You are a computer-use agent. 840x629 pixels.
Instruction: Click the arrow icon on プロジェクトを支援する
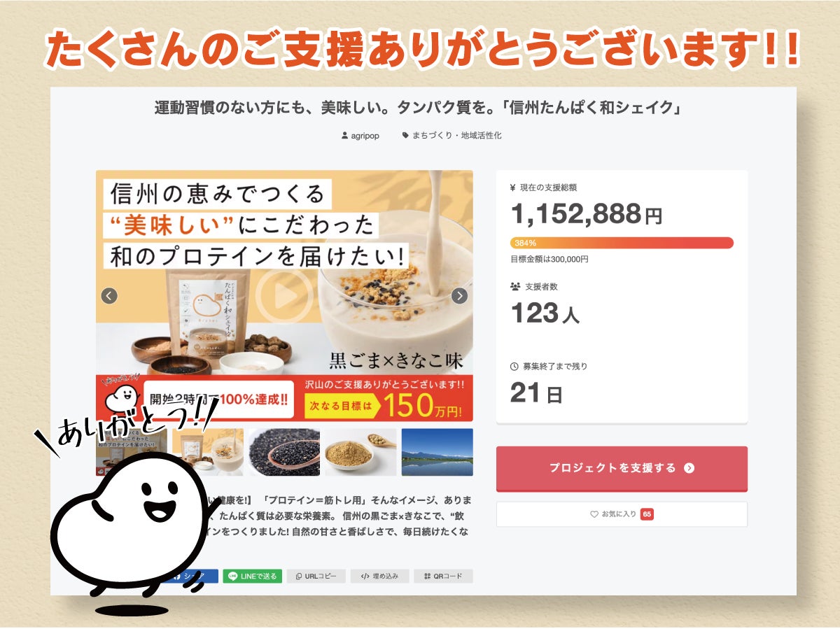coord(689,468)
